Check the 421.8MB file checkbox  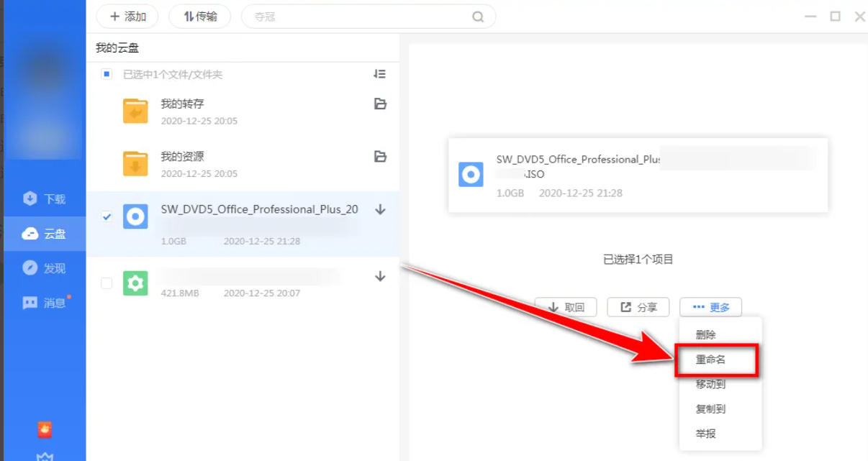107,283
